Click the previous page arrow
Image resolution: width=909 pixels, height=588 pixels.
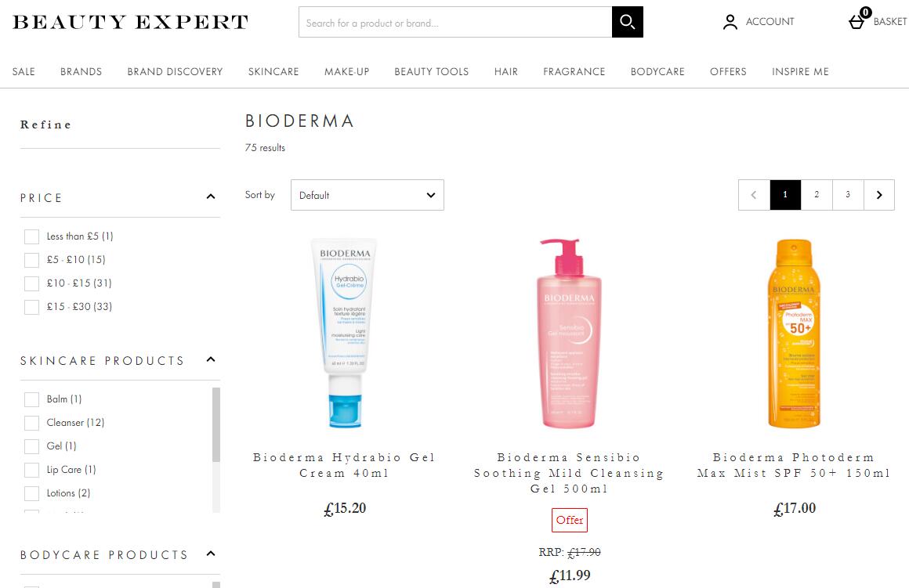(x=754, y=195)
